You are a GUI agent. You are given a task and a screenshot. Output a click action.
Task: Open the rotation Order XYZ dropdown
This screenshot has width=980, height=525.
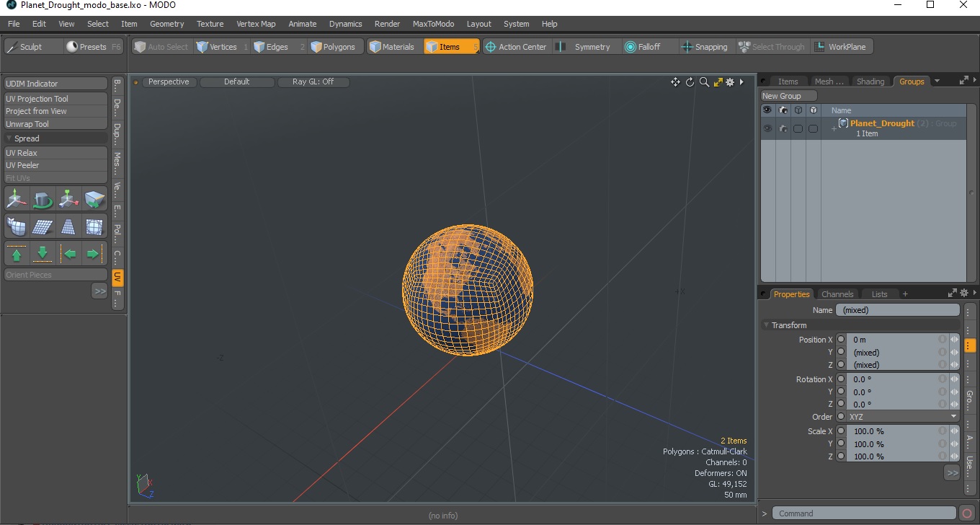point(903,417)
